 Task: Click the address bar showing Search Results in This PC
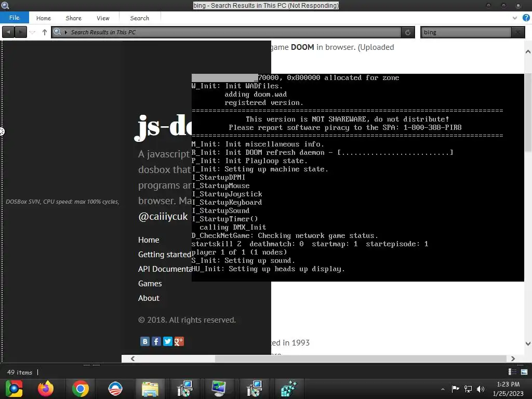(x=226, y=32)
